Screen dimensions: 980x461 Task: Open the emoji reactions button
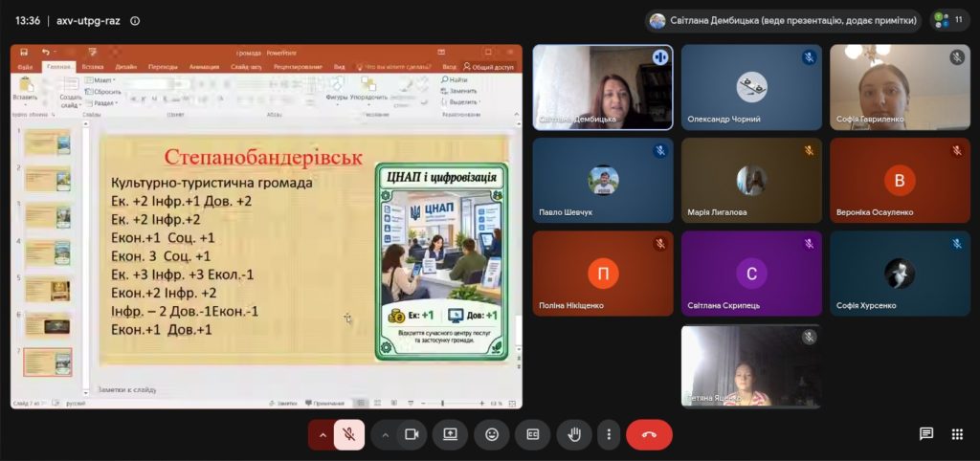[x=492, y=435]
